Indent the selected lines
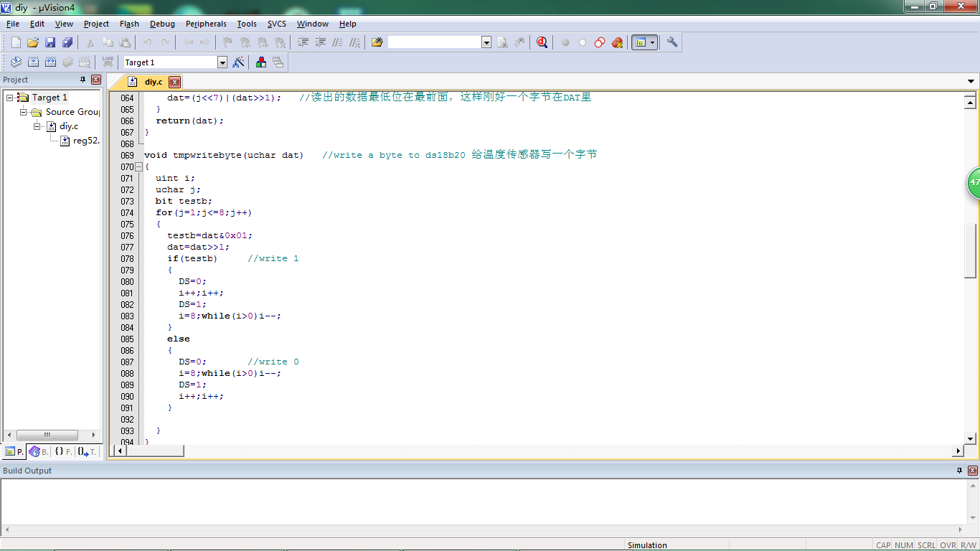Viewport: 980px width, 551px height. pos(303,42)
